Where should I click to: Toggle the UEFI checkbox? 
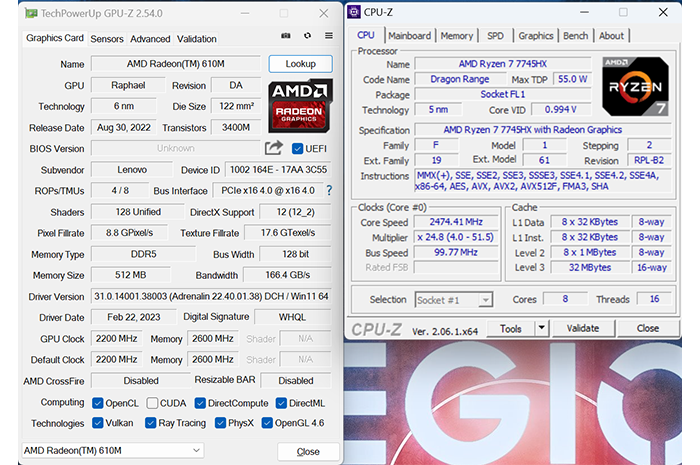(x=297, y=149)
